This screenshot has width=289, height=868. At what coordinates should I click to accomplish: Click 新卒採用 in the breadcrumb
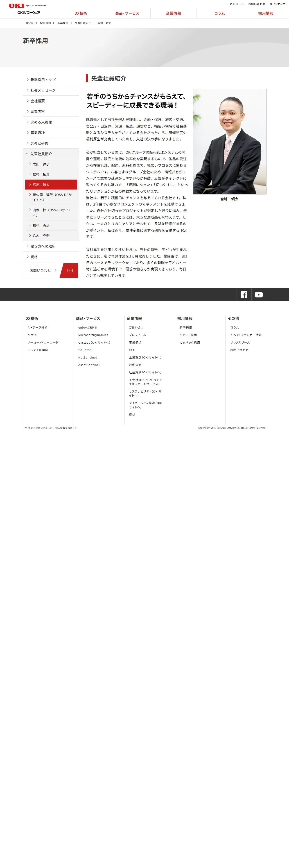click(x=63, y=23)
